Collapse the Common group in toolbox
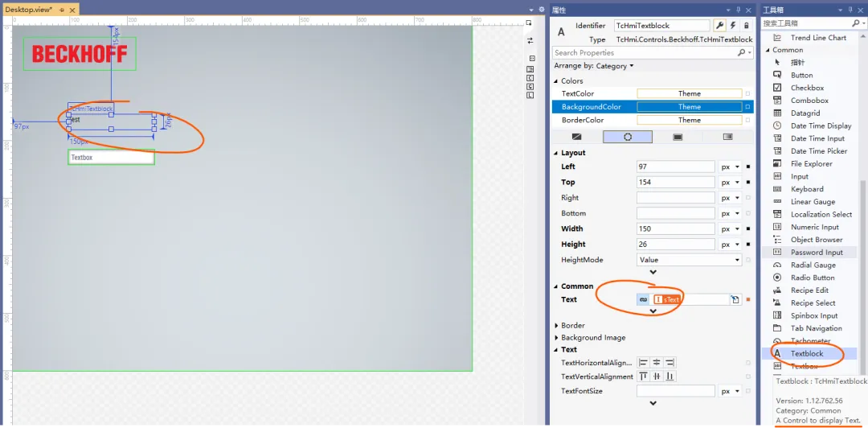 [768, 50]
